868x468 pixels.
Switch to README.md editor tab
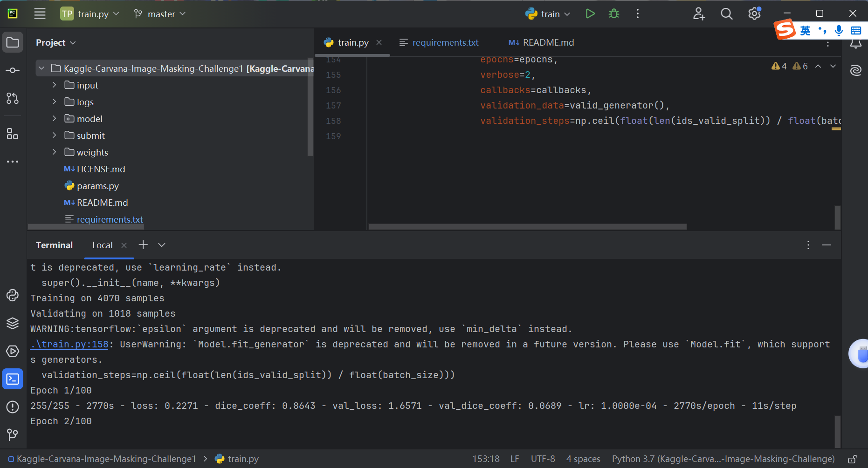[x=548, y=43]
